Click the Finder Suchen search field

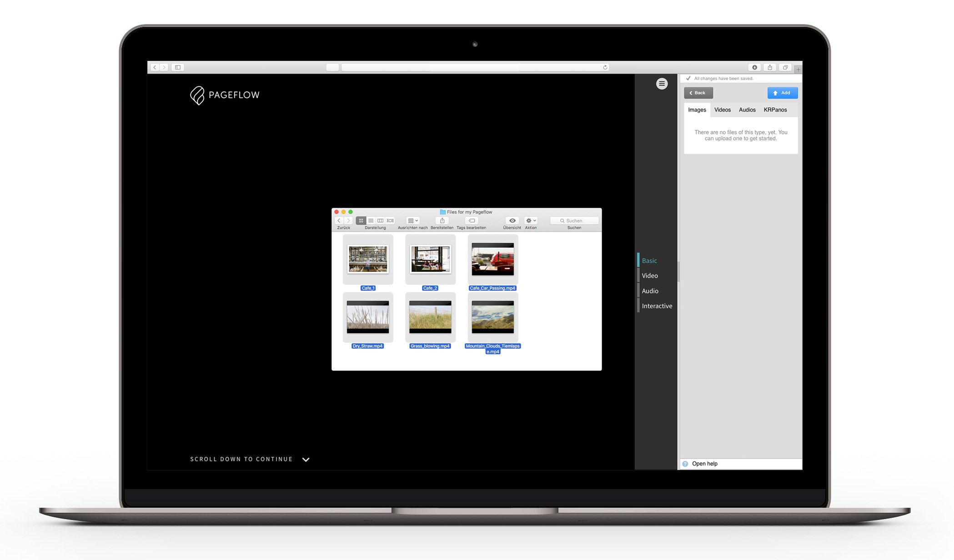click(574, 220)
